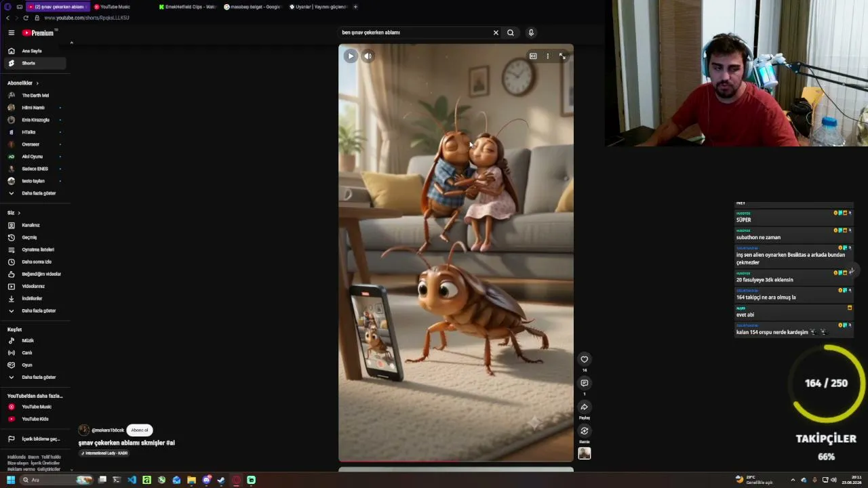Open Videolarınız in the sidebar
Screen dimensions: 868x488
point(34,286)
